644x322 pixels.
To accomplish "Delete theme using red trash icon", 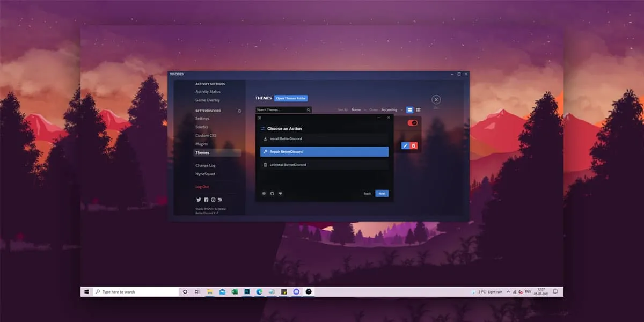I will tap(413, 145).
